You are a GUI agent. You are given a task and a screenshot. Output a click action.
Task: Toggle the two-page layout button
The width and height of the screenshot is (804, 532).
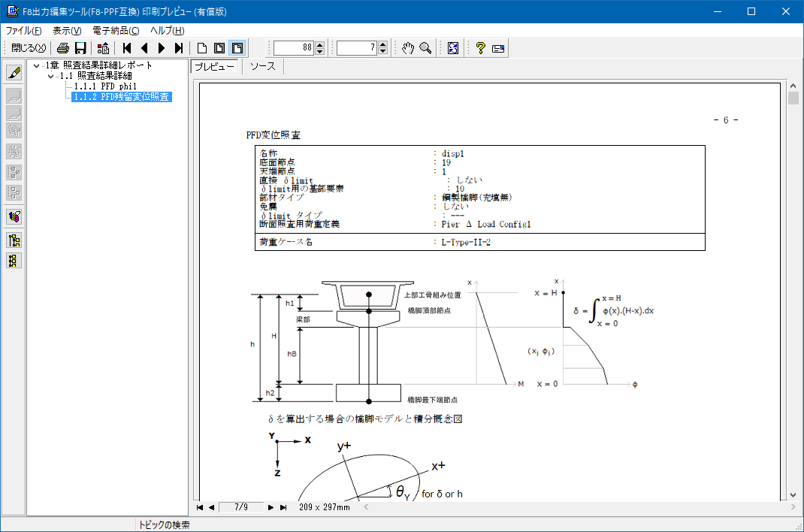point(219,48)
